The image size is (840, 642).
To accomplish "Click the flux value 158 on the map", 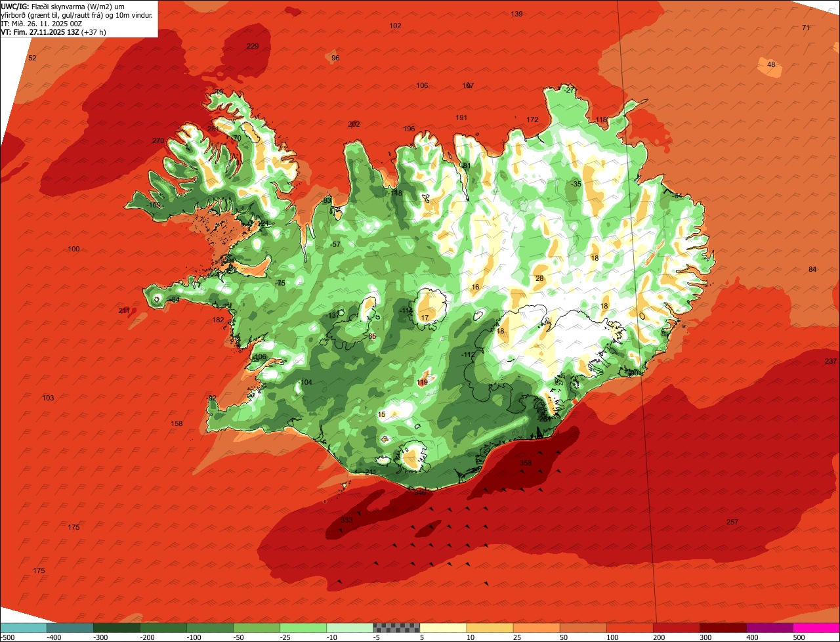I will (177, 423).
